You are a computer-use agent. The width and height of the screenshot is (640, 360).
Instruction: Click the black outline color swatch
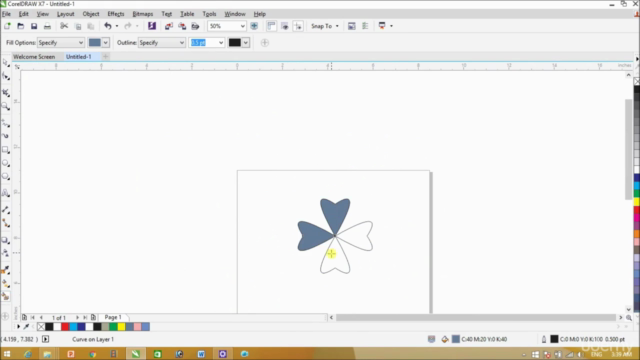(x=235, y=42)
